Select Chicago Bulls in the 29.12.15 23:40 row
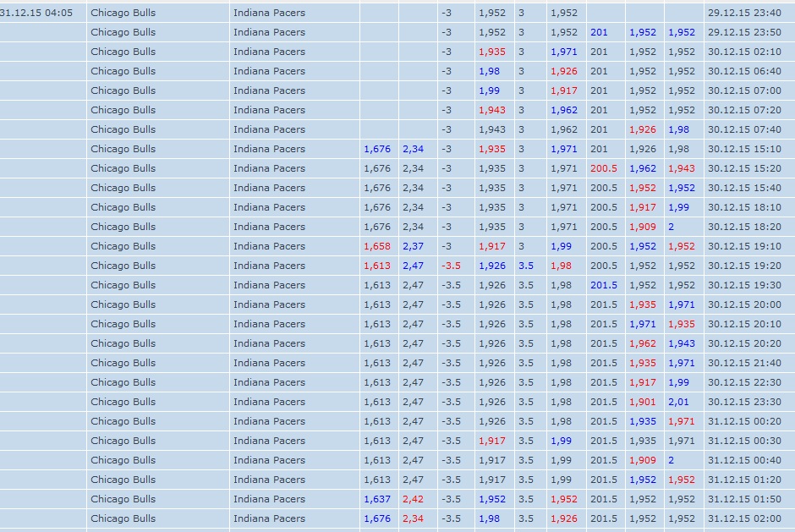795x532 pixels. (123, 13)
